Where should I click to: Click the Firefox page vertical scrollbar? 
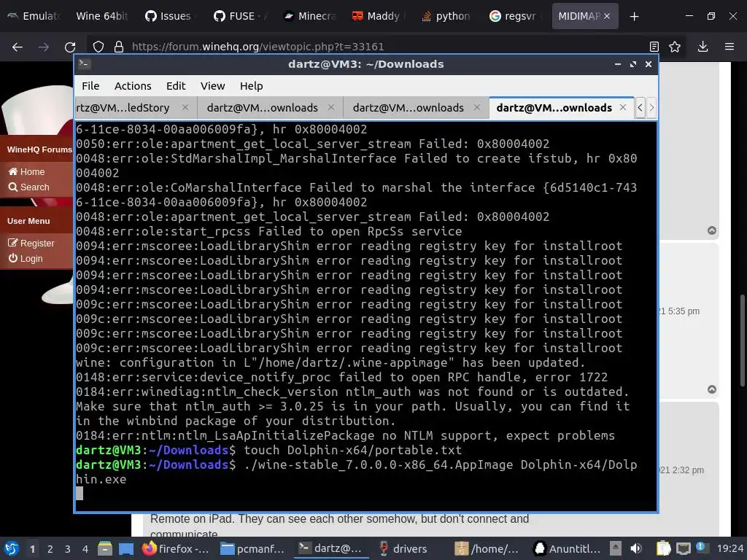point(742,341)
